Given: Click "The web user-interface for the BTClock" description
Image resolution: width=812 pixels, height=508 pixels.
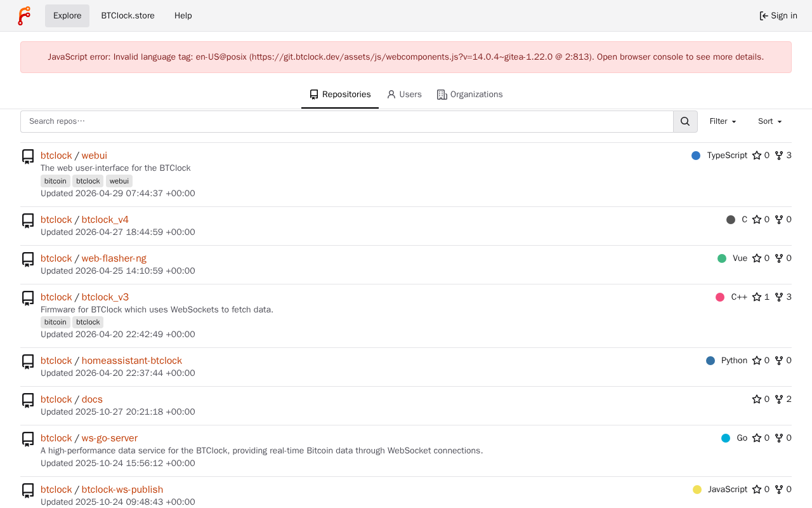Looking at the screenshot, I should point(115,168).
